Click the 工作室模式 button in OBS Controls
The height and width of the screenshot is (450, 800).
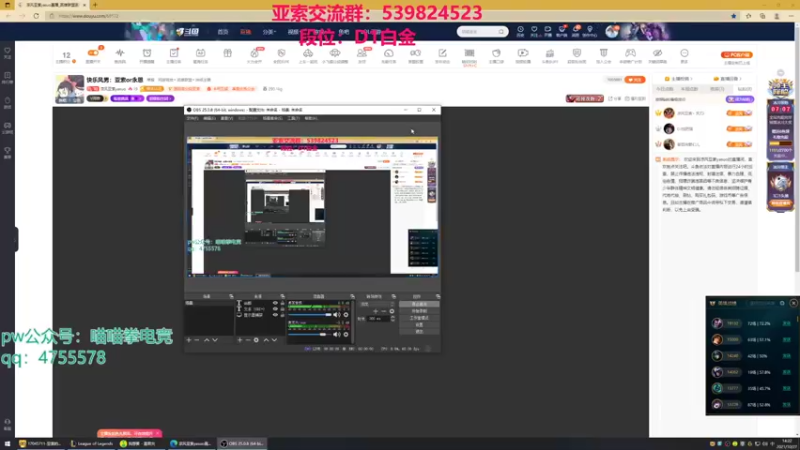419,318
